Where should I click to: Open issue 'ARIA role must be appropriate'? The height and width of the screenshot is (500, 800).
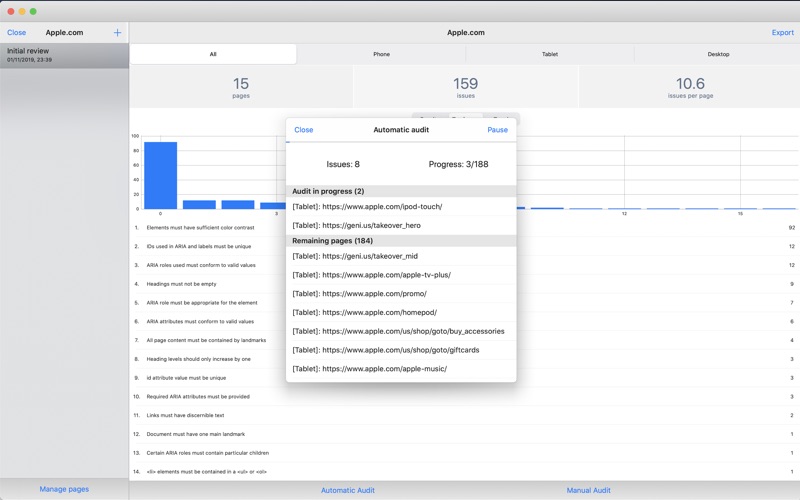point(464,303)
